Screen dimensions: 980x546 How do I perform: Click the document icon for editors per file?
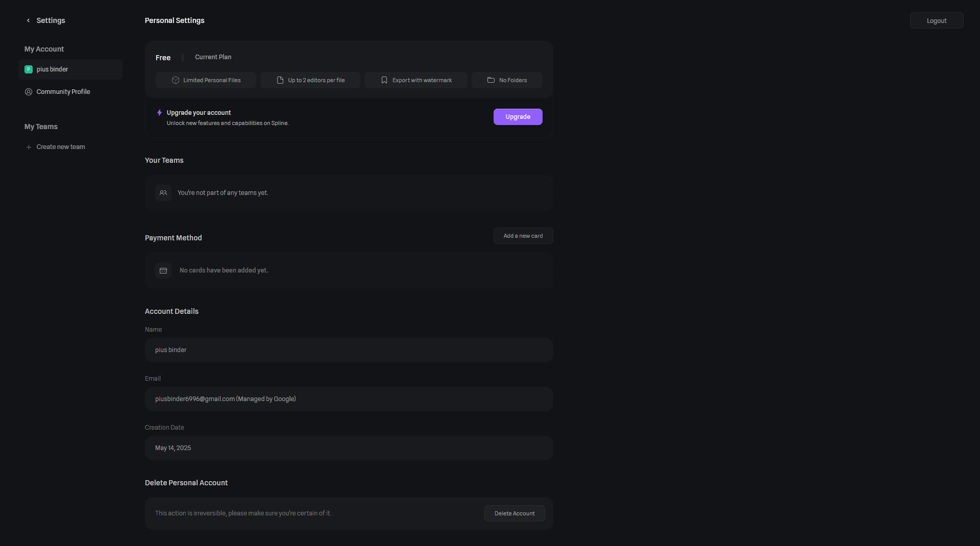pyautogui.click(x=280, y=80)
